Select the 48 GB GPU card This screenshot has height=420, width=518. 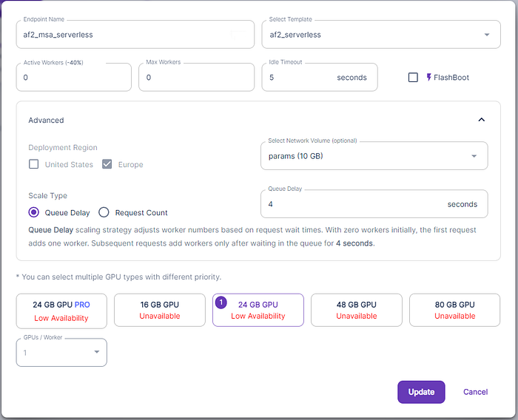click(x=356, y=310)
